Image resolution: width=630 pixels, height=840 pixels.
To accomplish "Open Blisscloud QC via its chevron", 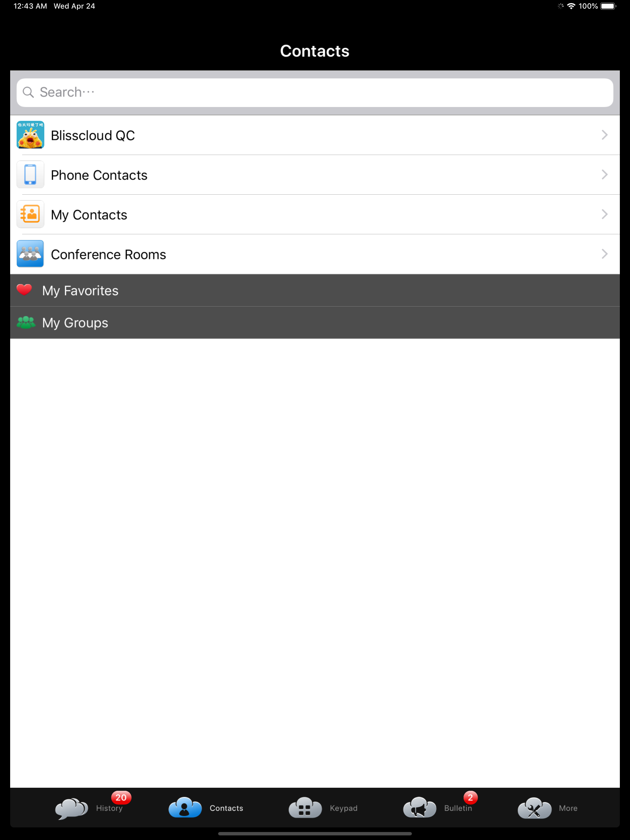I will (604, 135).
